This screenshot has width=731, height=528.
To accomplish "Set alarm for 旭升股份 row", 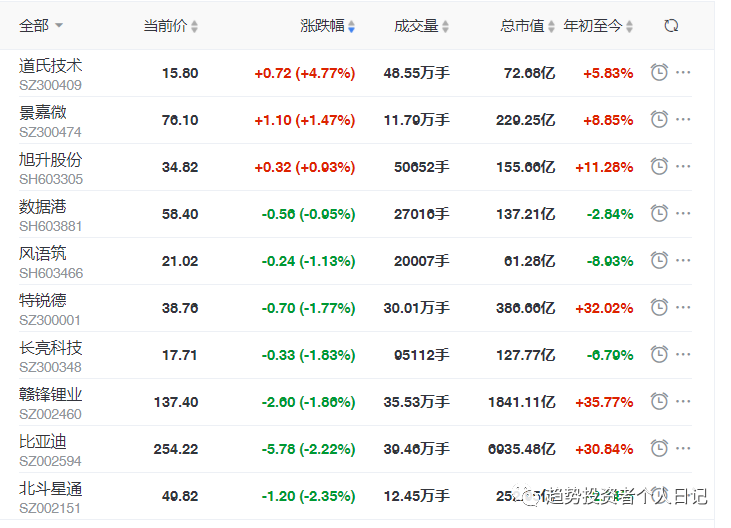I will click(659, 166).
